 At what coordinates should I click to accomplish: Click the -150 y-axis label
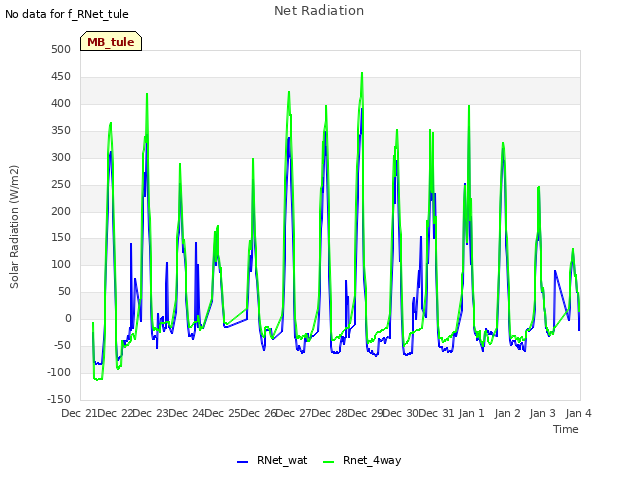pyautogui.click(x=59, y=399)
